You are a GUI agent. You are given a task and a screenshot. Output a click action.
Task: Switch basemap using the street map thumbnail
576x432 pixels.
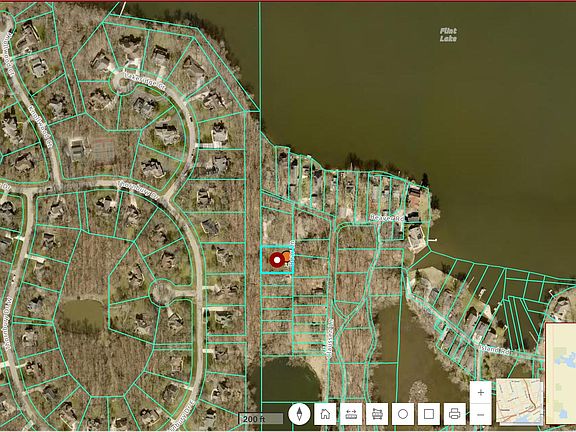pyautogui.click(x=519, y=402)
